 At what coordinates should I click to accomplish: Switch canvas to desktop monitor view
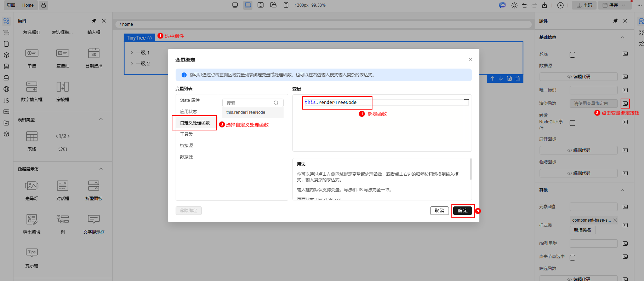[235, 5]
